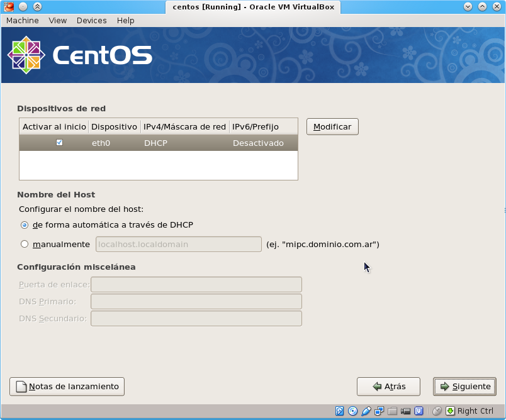The image size is (506, 420).
Task: Open the Help menu
Action: point(125,20)
